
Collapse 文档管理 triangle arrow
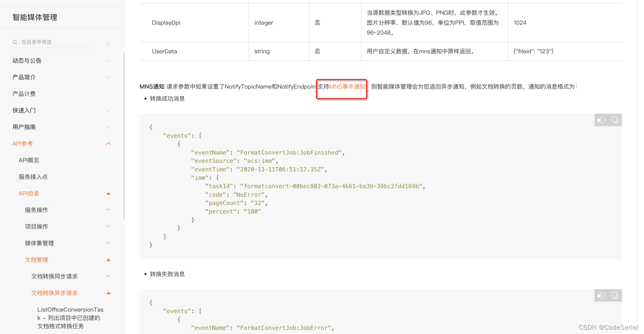108,260
